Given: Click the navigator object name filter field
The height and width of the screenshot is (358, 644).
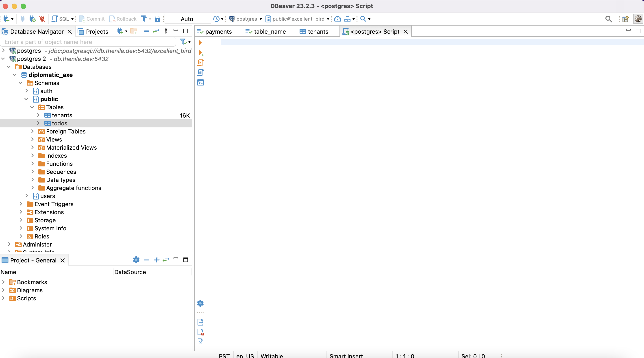Looking at the screenshot, I should tap(89, 42).
